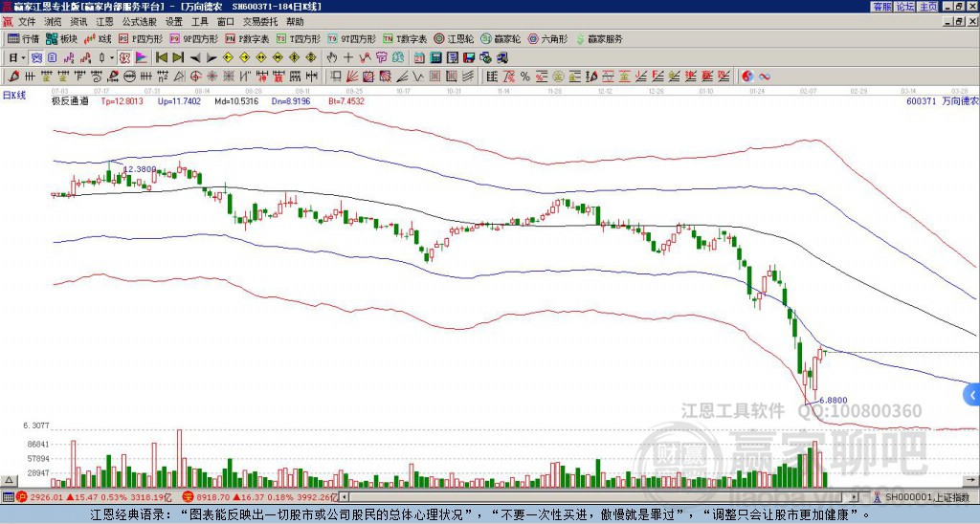Open the 文件 menu

(27, 22)
